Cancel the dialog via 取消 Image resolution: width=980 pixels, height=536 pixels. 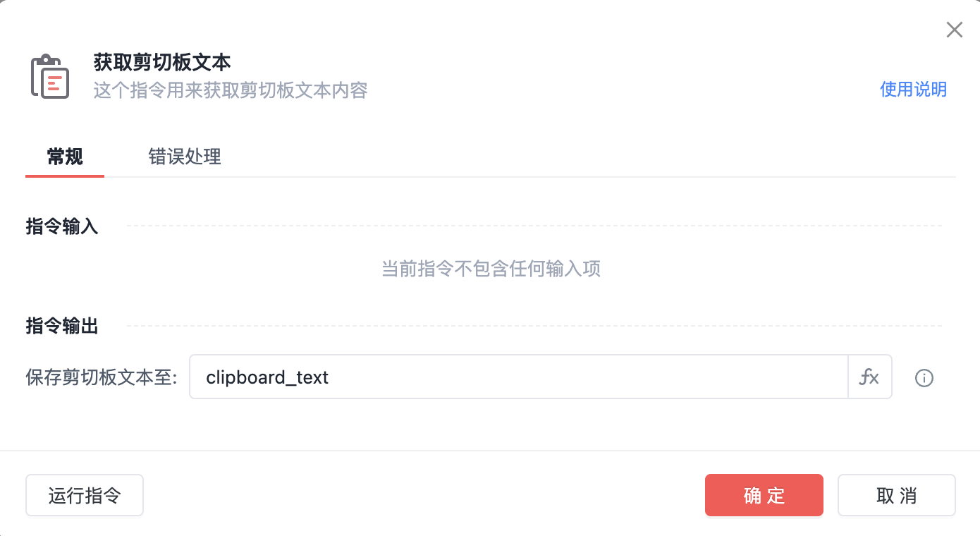[896, 495]
